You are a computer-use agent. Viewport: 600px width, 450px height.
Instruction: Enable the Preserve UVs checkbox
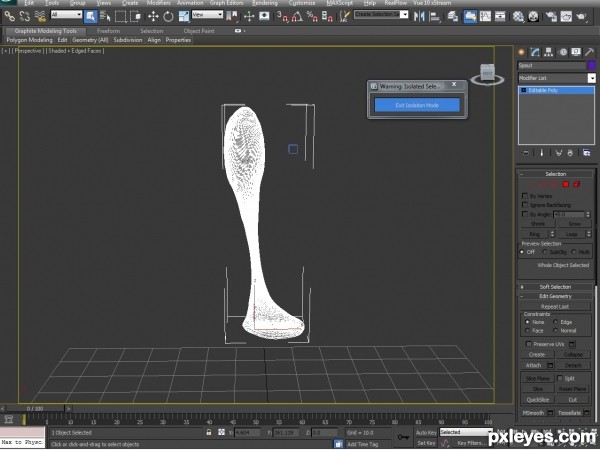tap(529, 344)
